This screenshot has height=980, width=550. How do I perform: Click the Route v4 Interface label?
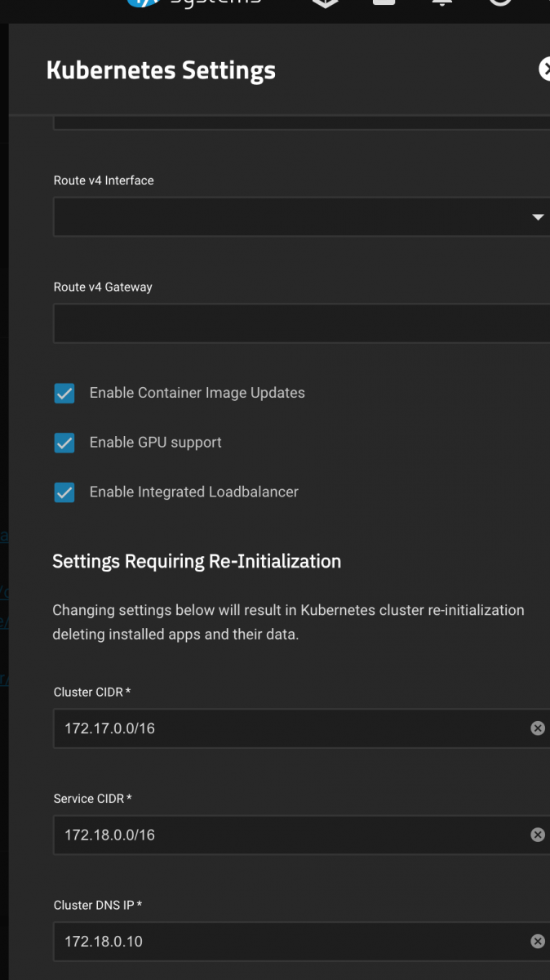tap(104, 180)
